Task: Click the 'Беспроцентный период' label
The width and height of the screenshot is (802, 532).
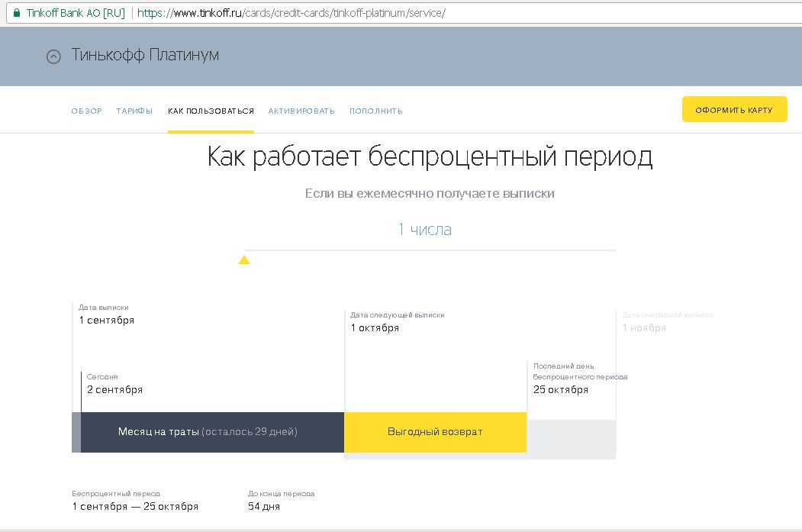Action: point(116,494)
